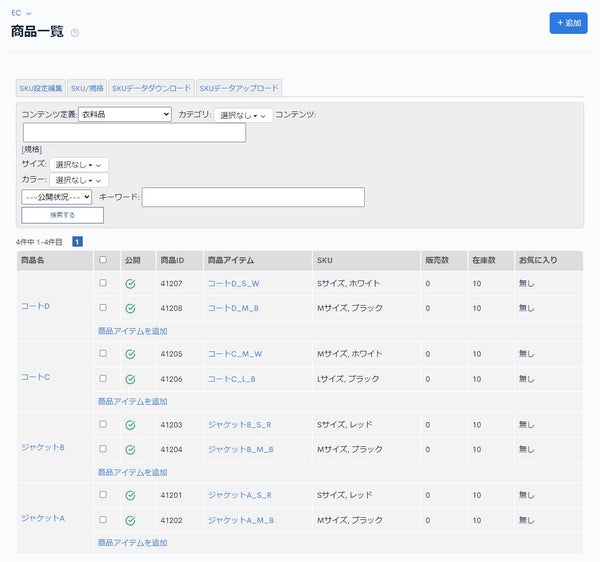Check the box for product 41204
Screen dimensions: 600x562
point(103,449)
